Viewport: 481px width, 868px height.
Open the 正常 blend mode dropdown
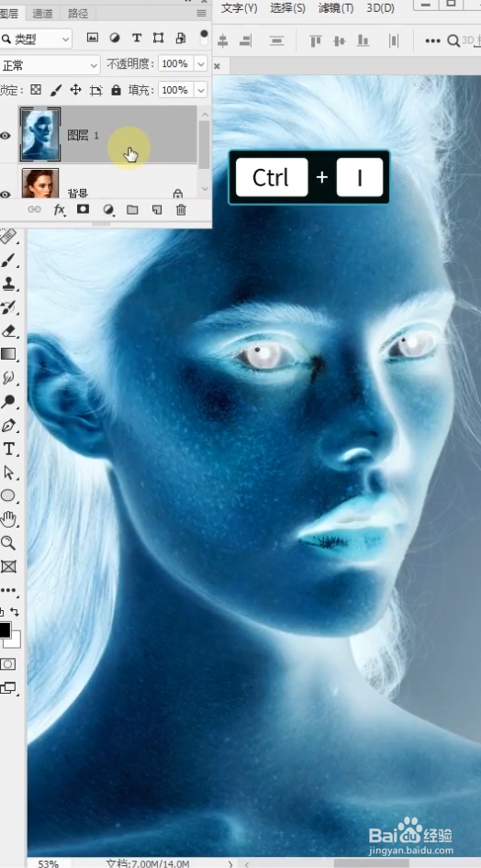[49, 65]
